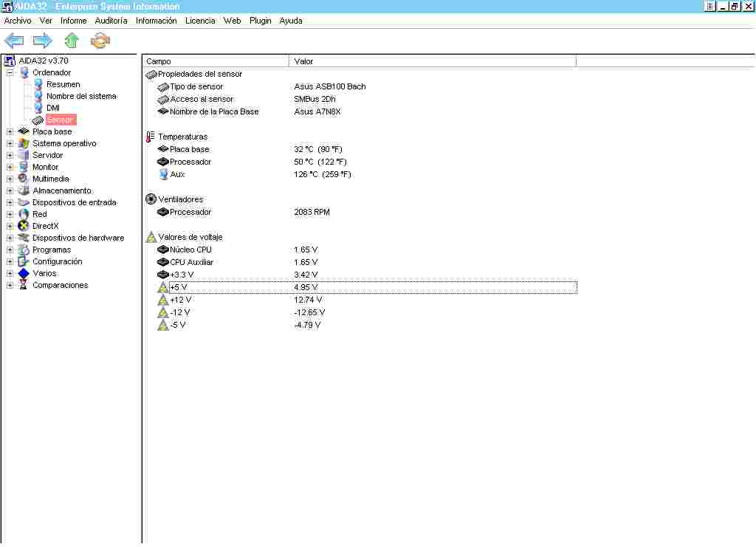The width and height of the screenshot is (756, 547).
Task: Expand the DirectX node
Action: pyautogui.click(x=10, y=226)
